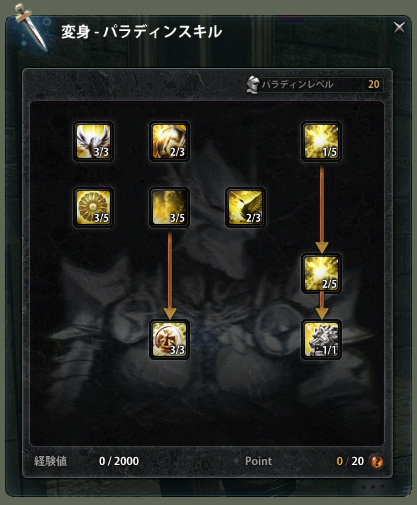The image size is (417, 505).
Task: Click the 変身 - パラディンスキル window title
Action: 141,32
